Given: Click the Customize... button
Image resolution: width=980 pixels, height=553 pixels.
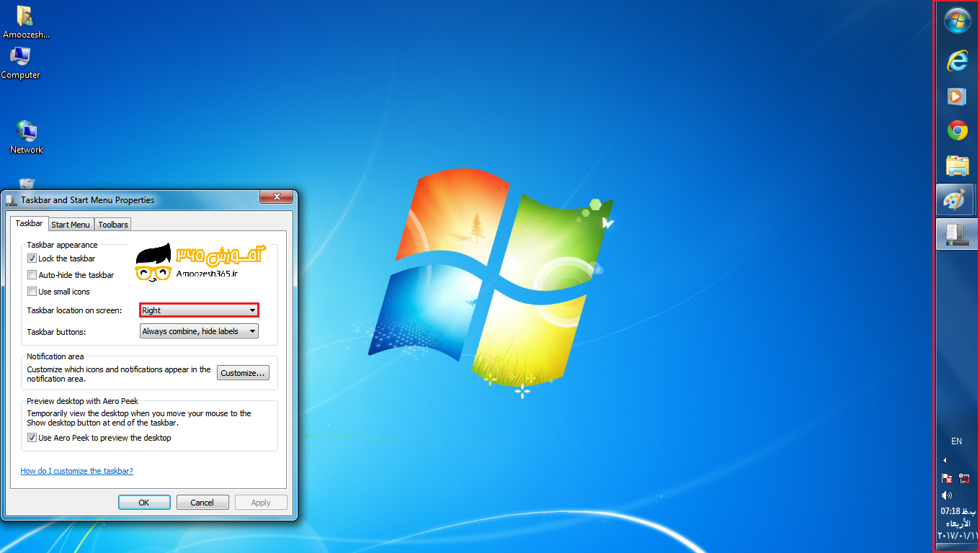Looking at the screenshot, I should click(x=244, y=373).
